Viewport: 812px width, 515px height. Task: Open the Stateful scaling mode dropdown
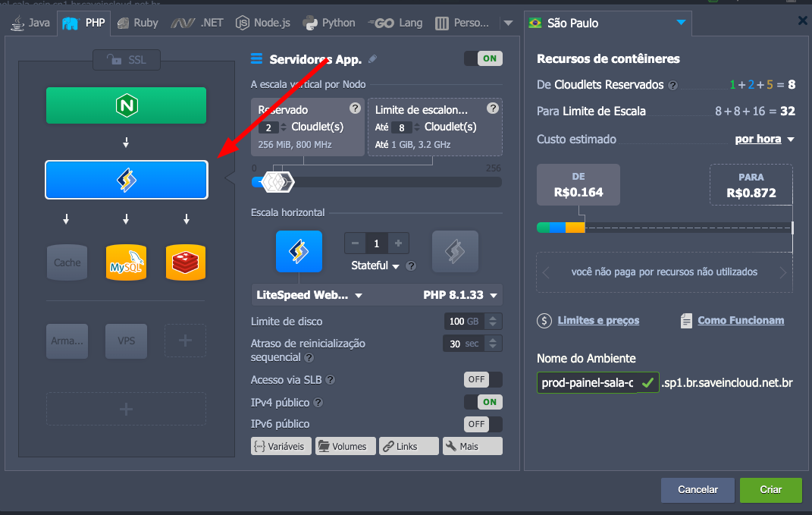click(x=375, y=265)
